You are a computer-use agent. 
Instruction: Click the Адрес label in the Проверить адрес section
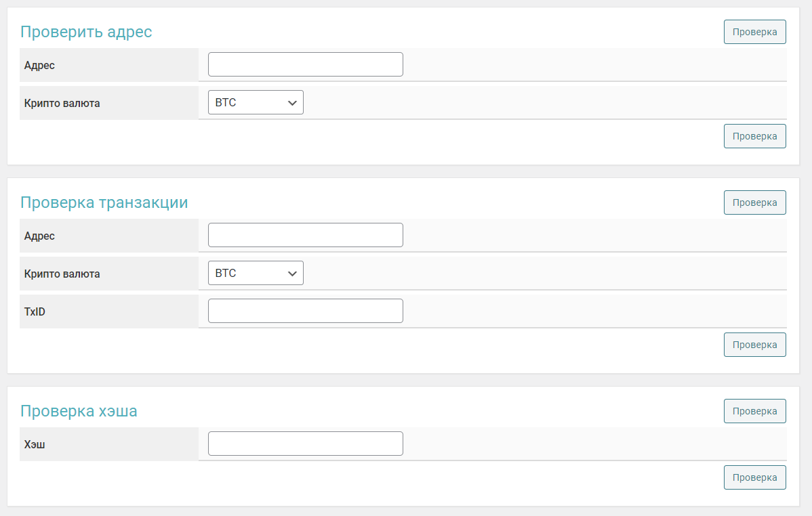[x=39, y=66]
